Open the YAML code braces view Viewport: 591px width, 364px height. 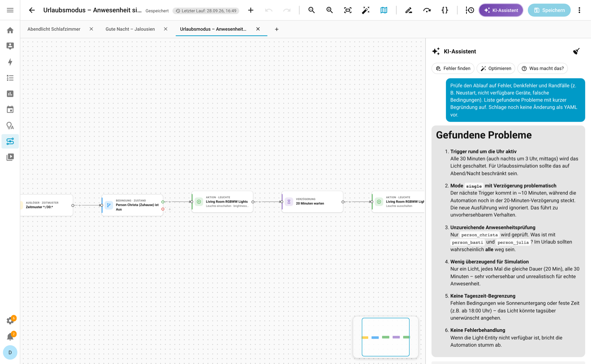tap(445, 10)
